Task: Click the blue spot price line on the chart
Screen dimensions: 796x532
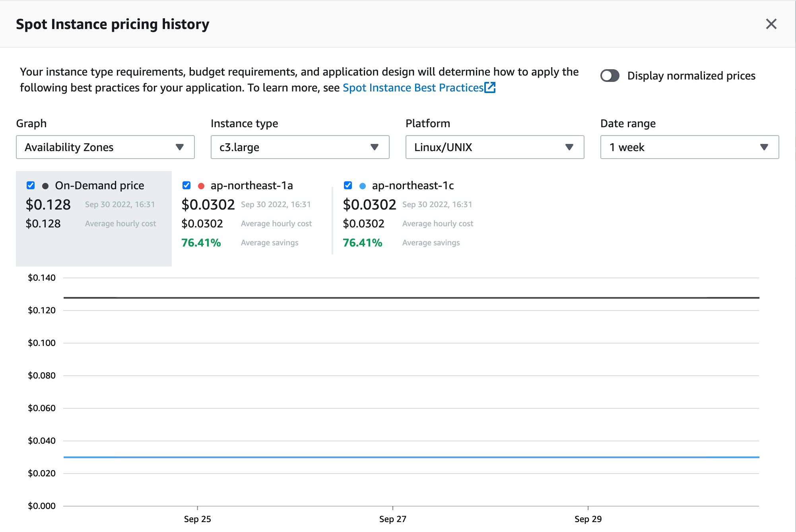Action: pyautogui.click(x=398, y=457)
